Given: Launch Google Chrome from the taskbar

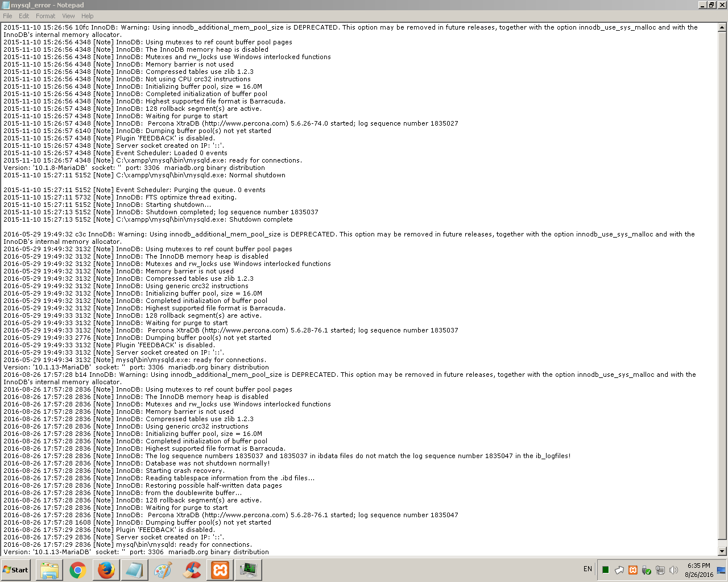Looking at the screenshot, I should (78, 569).
